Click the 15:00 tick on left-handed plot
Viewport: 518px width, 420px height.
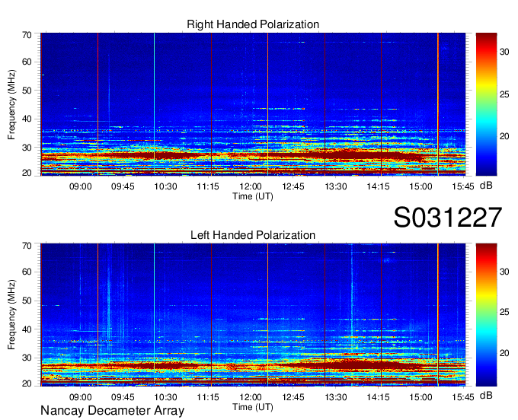[420, 397]
